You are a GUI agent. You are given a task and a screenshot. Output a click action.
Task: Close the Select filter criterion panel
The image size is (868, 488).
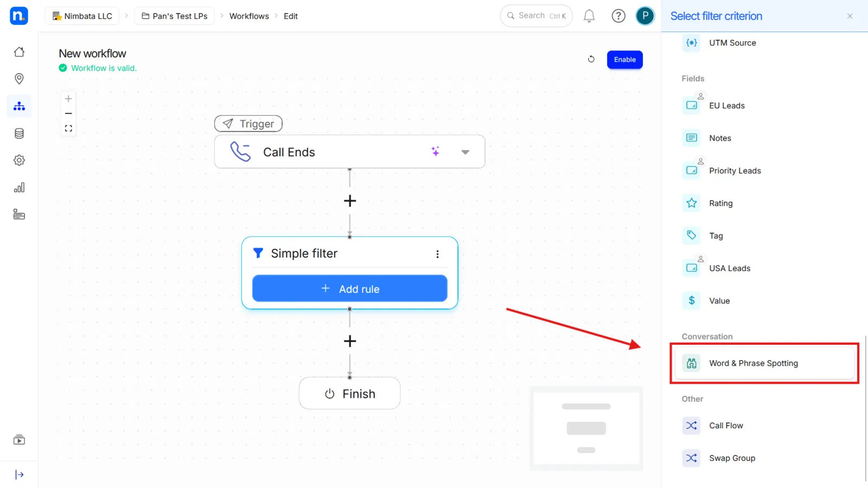[850, 16]
